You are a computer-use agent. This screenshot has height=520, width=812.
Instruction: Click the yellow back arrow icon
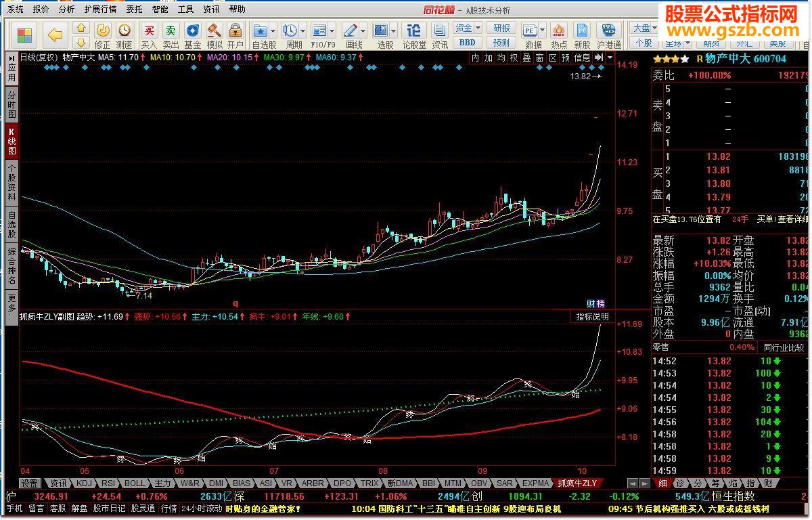[55, 35]
